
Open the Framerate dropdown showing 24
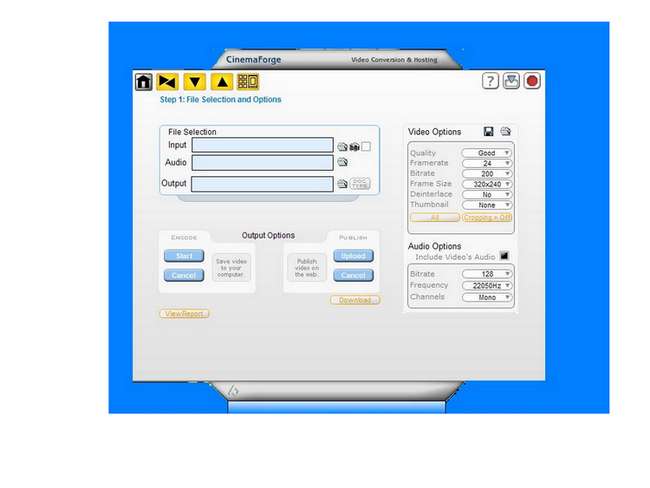(x=487, y=163)
